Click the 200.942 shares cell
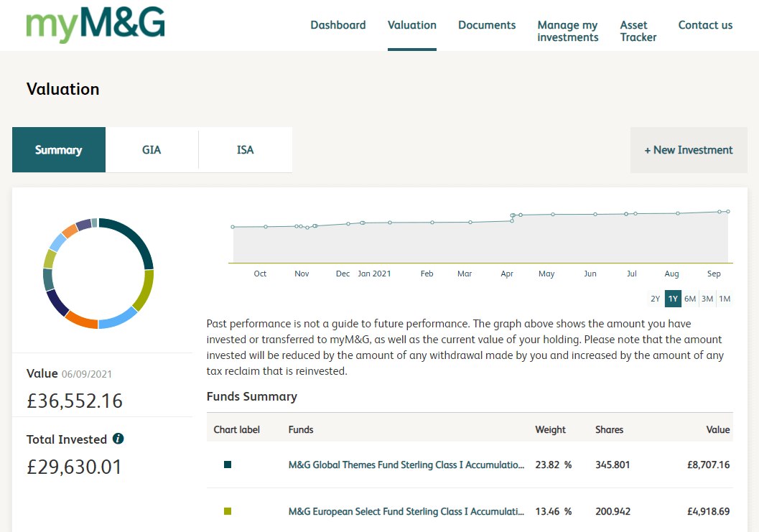Screen dimensions: 759x532 (x=613, y=511)
